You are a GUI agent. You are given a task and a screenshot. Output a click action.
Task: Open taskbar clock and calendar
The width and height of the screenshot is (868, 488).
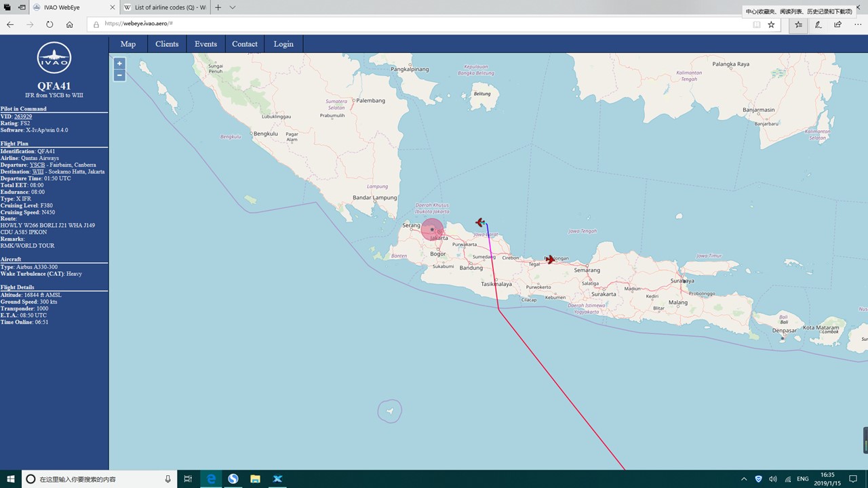(x=827, y=479)
